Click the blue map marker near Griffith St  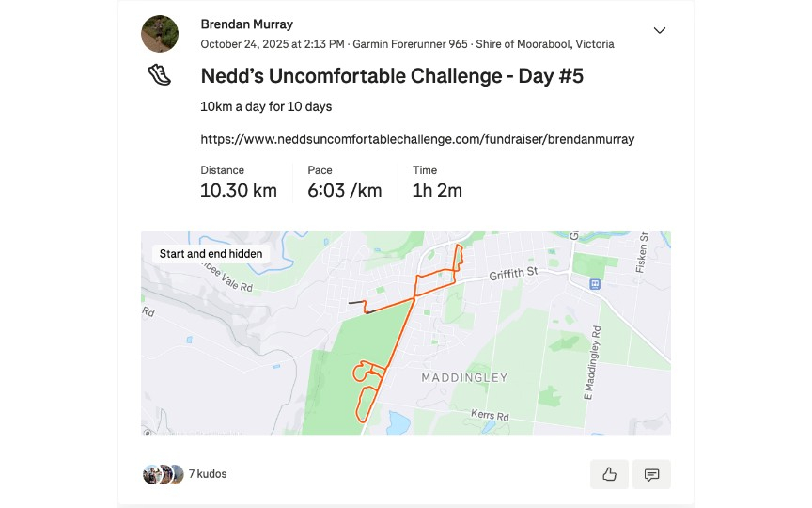(594, 283)
